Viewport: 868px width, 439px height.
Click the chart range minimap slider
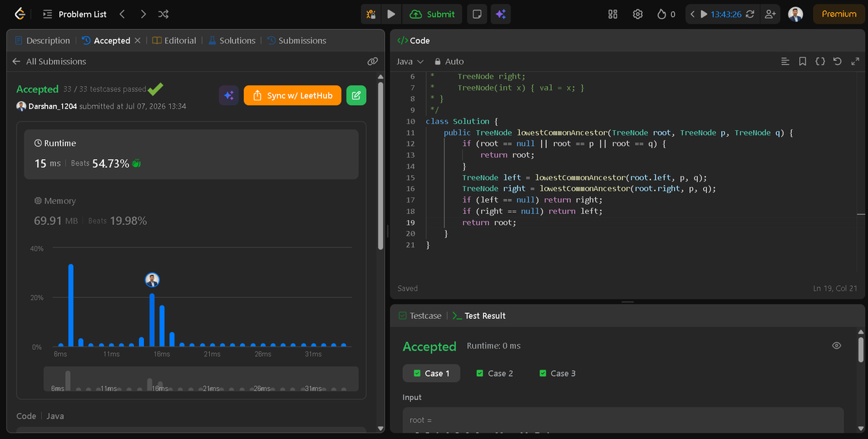[x=201, y=379]
